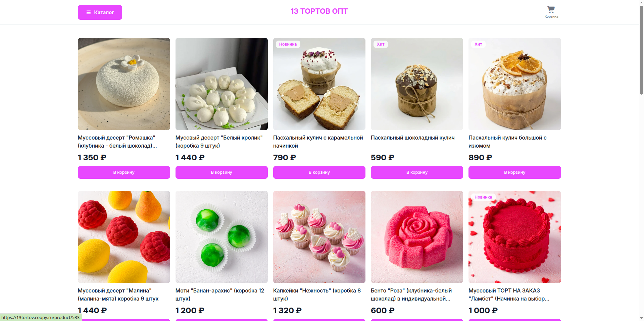Add chocolate Easter kulich to cart

[417, 172]
